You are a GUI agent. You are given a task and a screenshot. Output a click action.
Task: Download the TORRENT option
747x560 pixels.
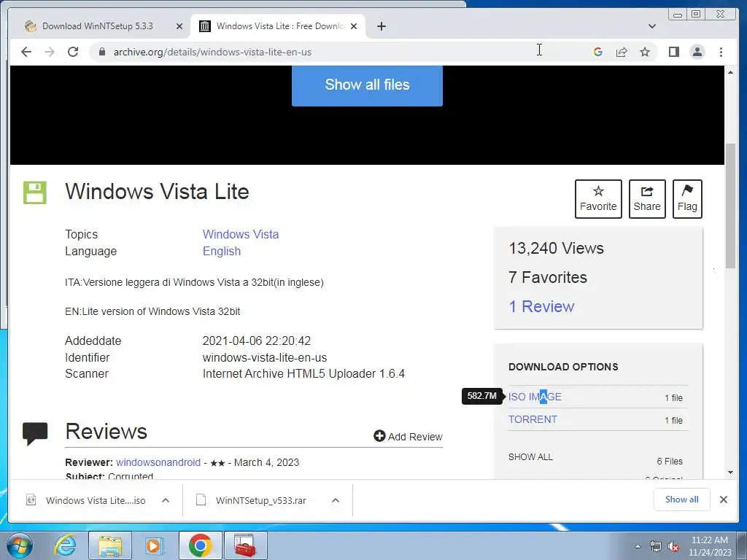point(533,419)
